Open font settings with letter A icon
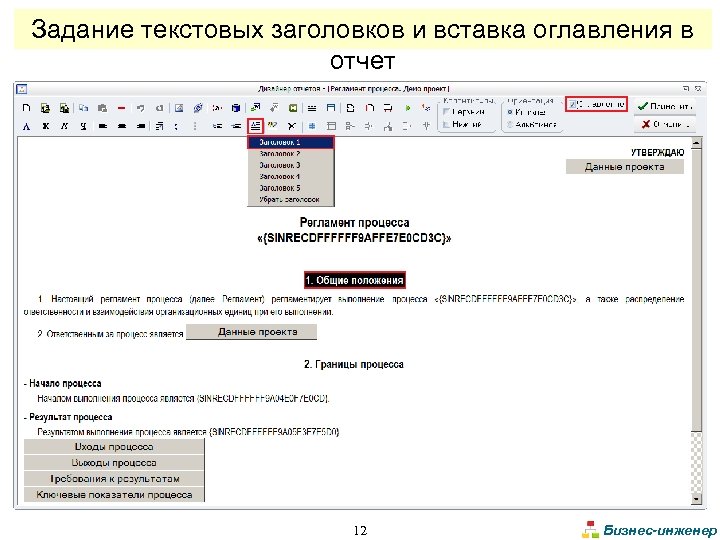The height and width of the screenshot is (540, 720). (x=27, y=126)
